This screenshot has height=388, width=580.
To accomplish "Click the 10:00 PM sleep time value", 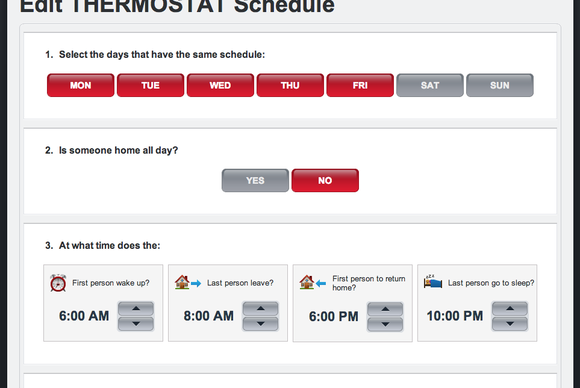I will coord(455,316).
